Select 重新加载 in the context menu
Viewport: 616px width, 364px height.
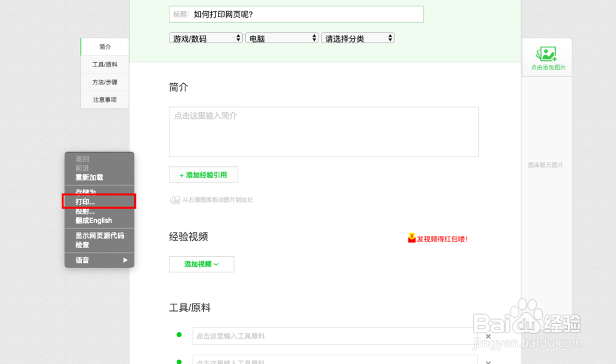[88, 177]
